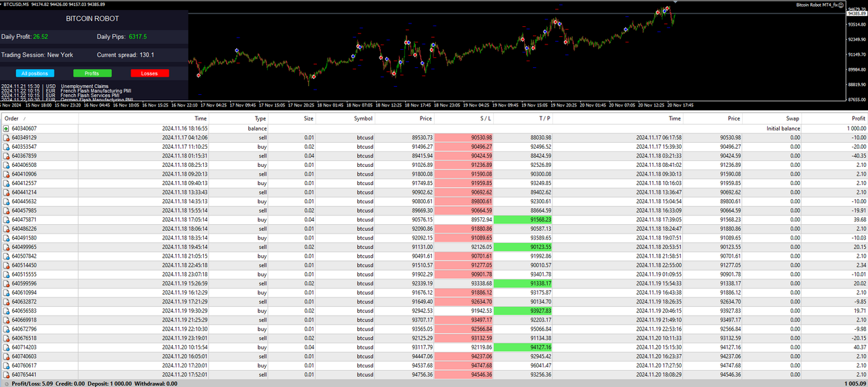The width and height of the screenshot is (868, 387).
Task: Click the BTCUSD,M5 chart title text
Action: tap(17, 5)
